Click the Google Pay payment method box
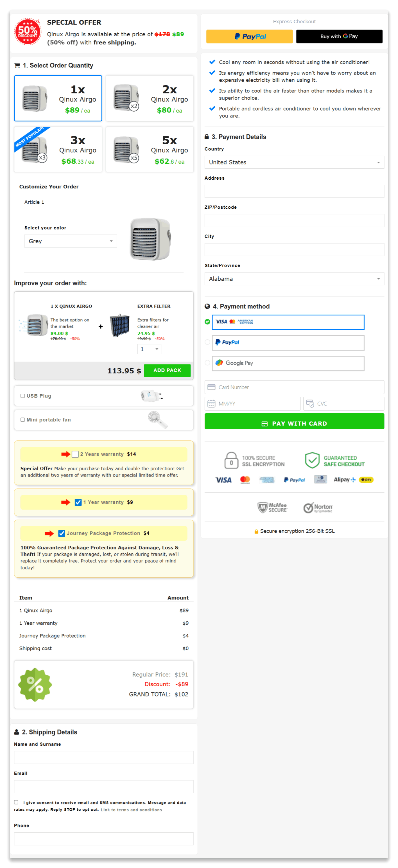Screen dimensions: 398x868 (288, 364)
